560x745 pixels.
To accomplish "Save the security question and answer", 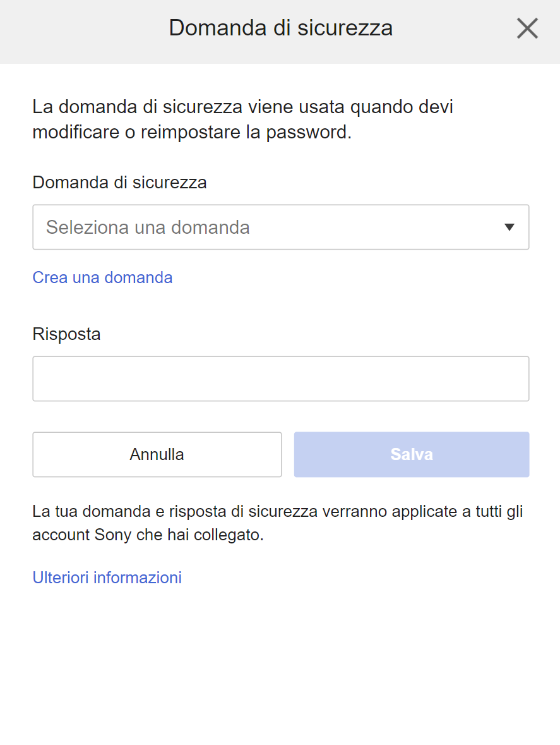I will coord(411,454).
